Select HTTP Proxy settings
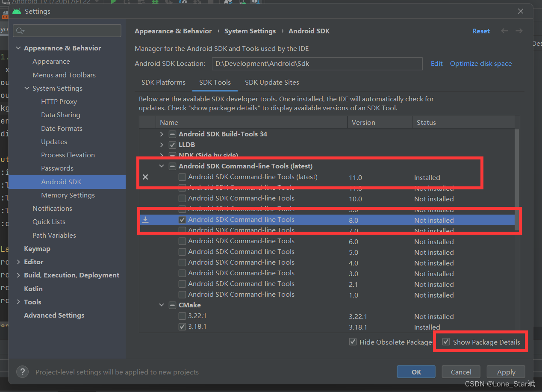Image resolution: width=542 pixels, height=392 pixels. [x=59, y=102]
